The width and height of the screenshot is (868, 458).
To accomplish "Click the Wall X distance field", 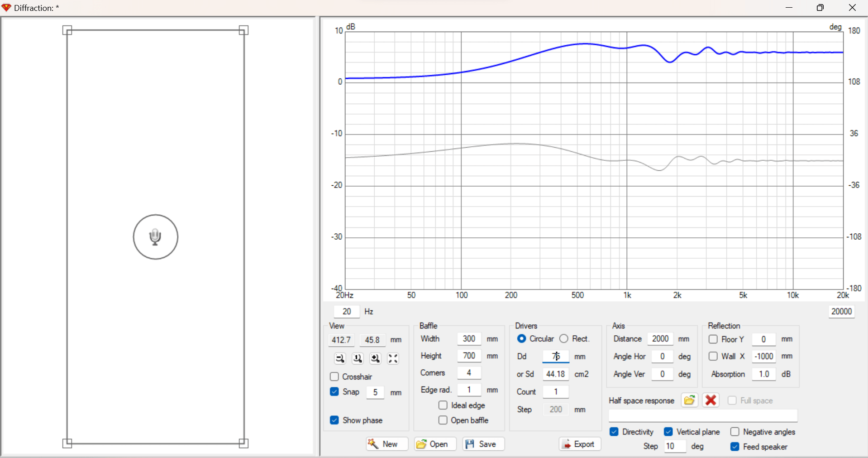I will click(764, 357).
